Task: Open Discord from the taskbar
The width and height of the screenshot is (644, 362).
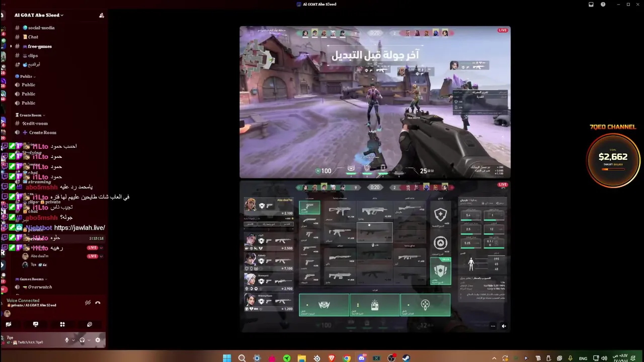Action: point(361,358)
